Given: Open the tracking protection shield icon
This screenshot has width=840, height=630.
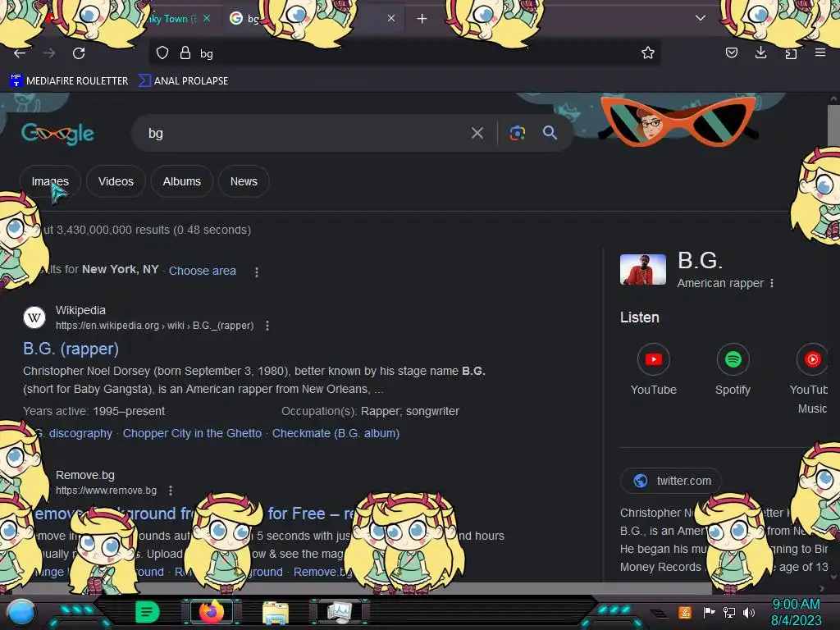Looking at the screenshot, I should click(x=162, y=52).
